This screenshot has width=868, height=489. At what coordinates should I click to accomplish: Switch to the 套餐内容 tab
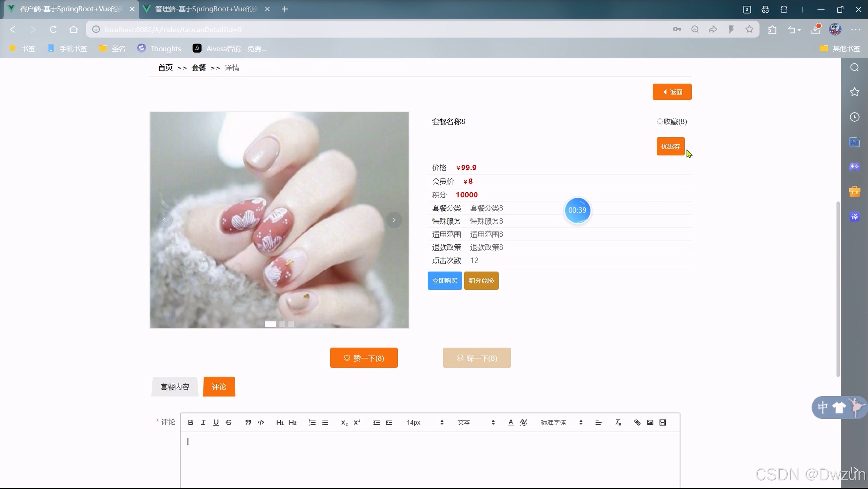click(175, 387)
